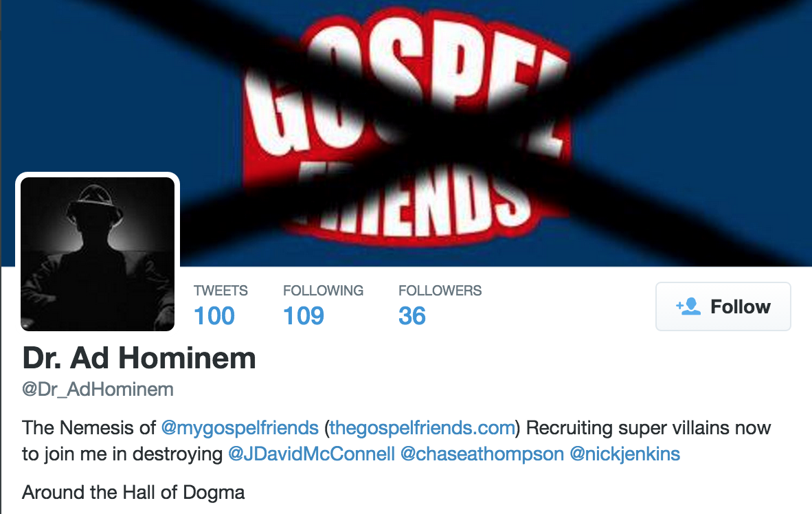Open the Tweets count 100
This screenshot has width=812, height=514.
[x=214, y=315]
